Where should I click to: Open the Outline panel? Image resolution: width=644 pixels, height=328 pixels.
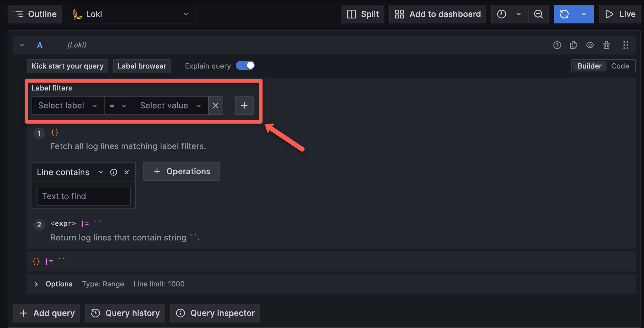pos(35,14)
